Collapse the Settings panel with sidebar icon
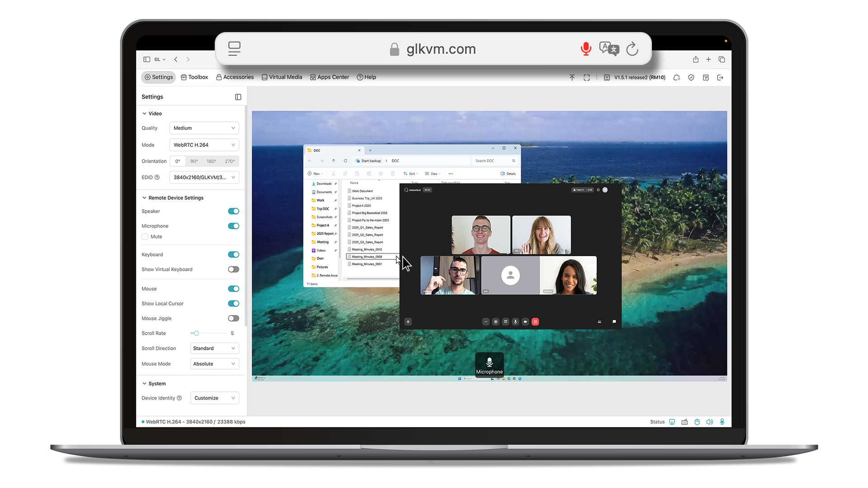The width and height of the screenshot is (868, 488). tap(238, 97)
